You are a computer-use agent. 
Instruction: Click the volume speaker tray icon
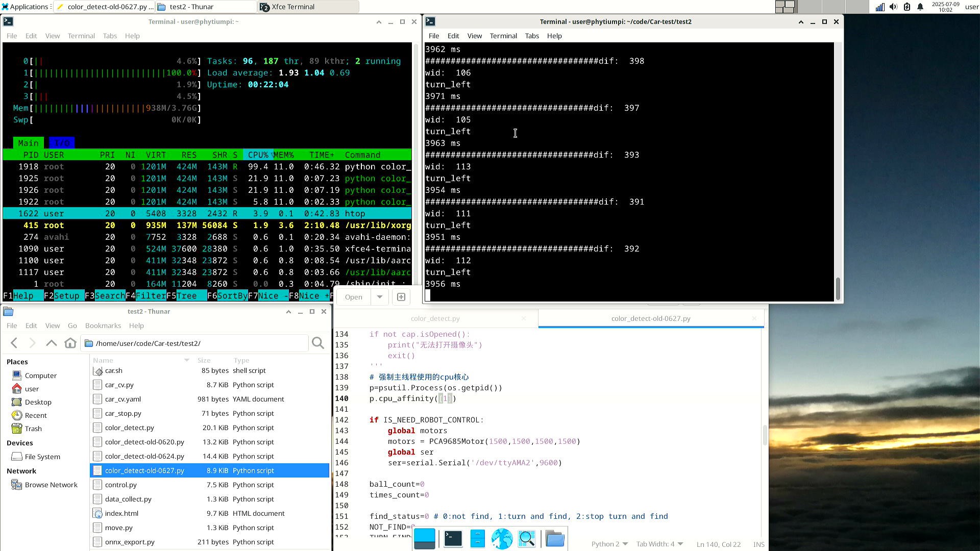[893, 7]
